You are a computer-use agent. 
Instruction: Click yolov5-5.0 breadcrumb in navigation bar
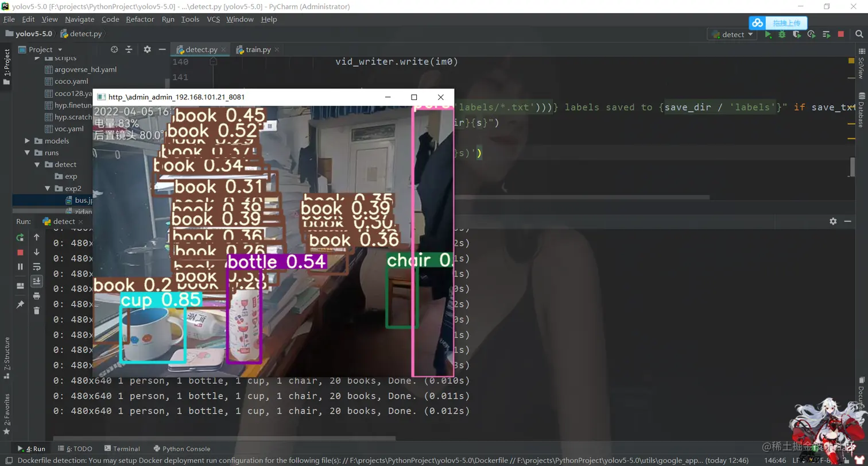click(x=29, y=34)
